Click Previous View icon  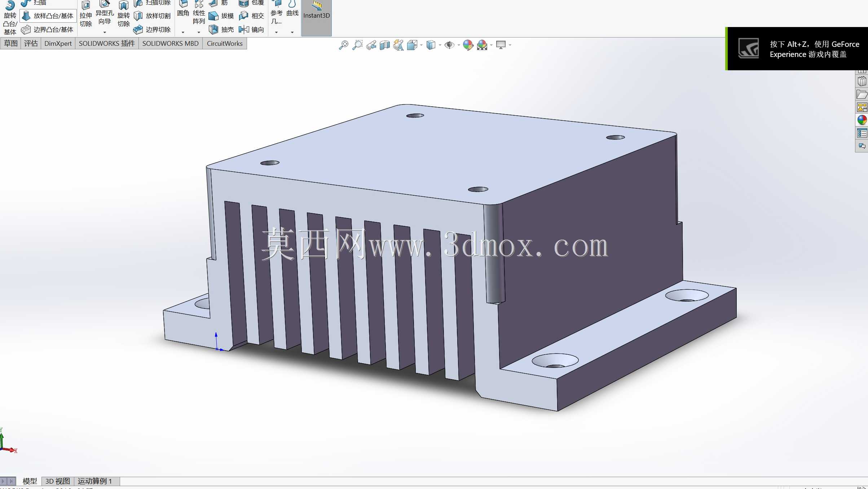pyautogui.click(x=371, y=45)
